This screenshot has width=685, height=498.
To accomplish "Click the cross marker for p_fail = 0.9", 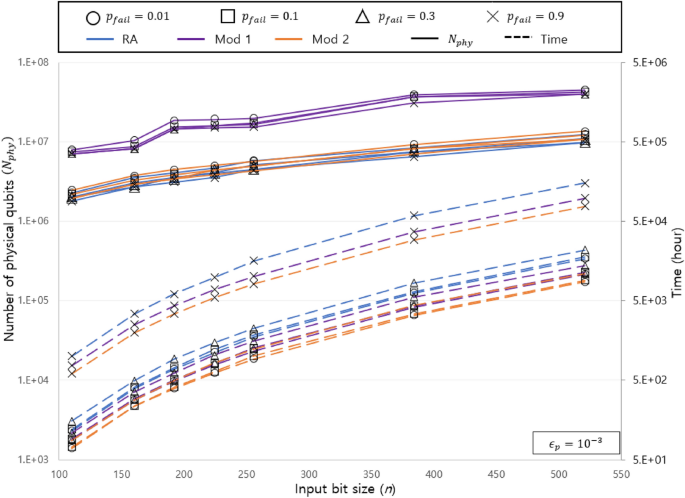I will (x=493, y=17).
